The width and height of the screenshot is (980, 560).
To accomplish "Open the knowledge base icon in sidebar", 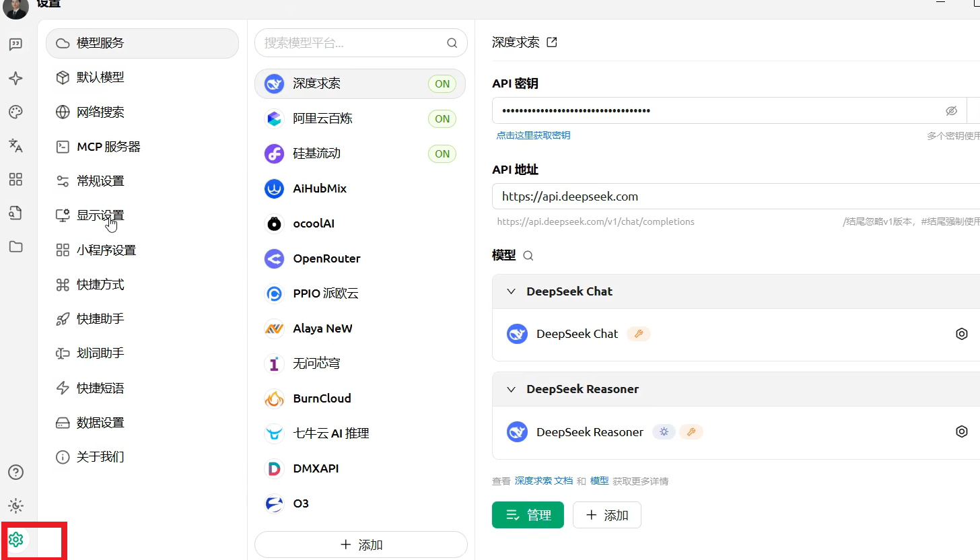I will 15,213.
